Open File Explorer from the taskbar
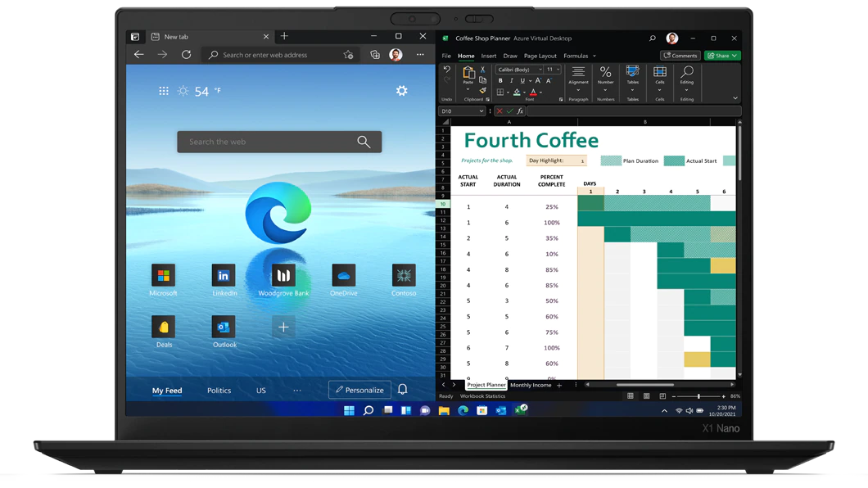 (x=444, y=410)
